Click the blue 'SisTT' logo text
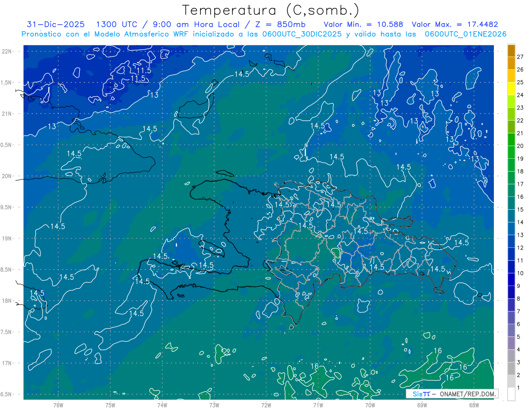 pyautogui.click(x=421, y=394)
